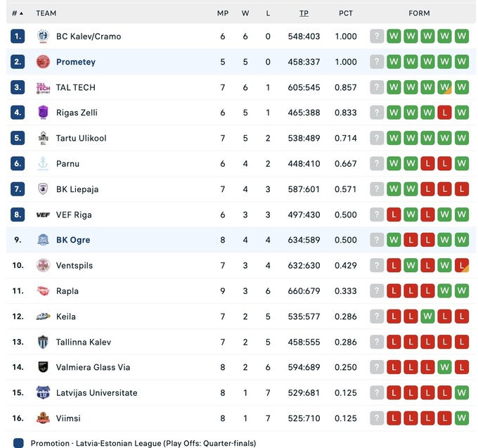Click the Keila team logo

[x=43, y=316]
